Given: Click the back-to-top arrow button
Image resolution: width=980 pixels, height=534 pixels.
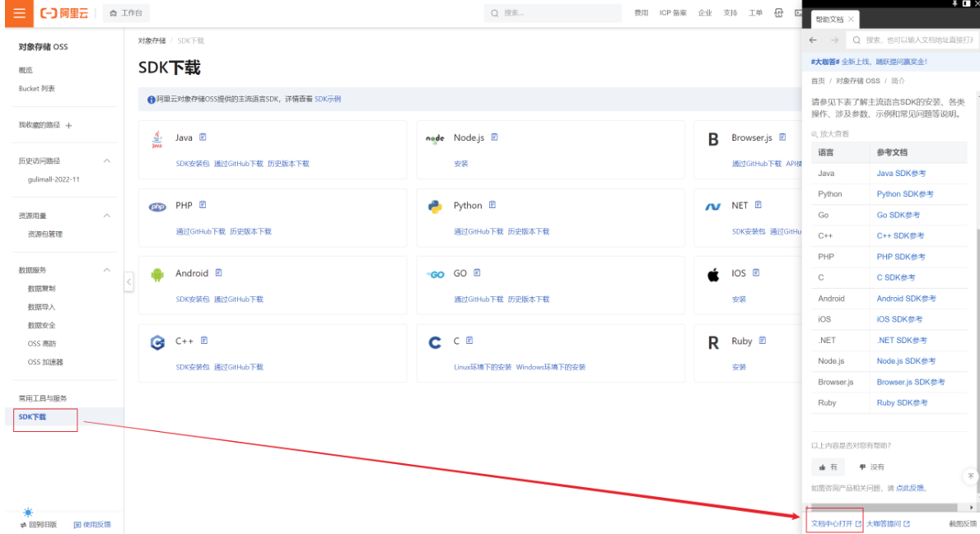Looking at the screenshot, I should [x=970, y=476].
